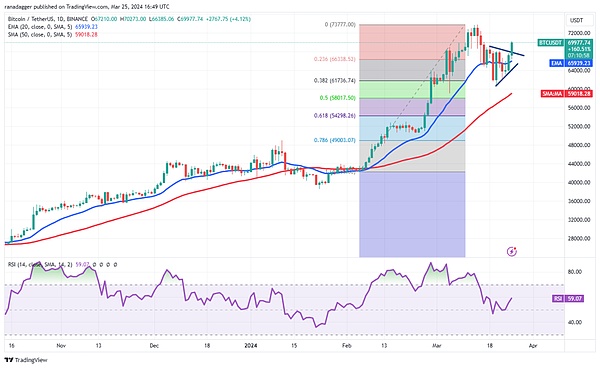Click the purple RSI 59.07 value tag

click(568, 298)
